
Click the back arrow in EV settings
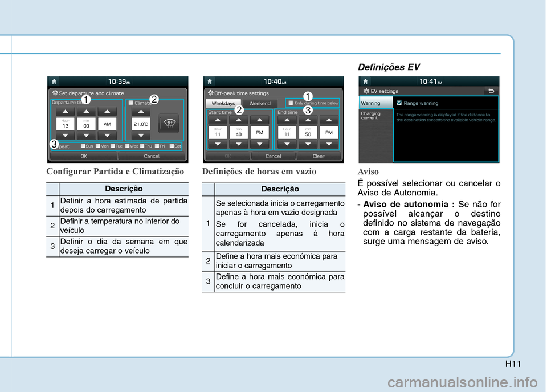coord(491,91)
